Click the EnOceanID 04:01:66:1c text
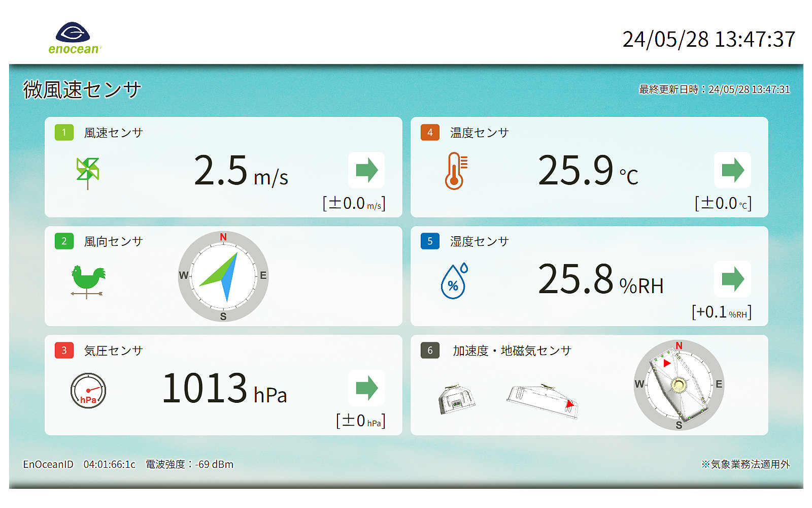 79,464
